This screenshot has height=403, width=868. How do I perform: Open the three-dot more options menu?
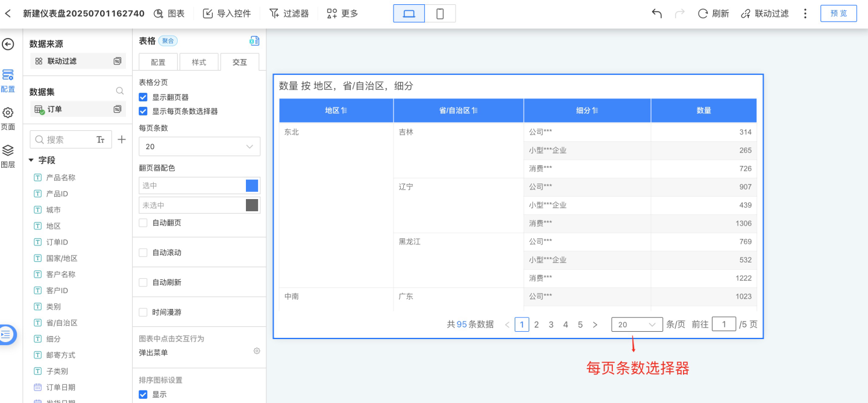[x=805, y=13]
